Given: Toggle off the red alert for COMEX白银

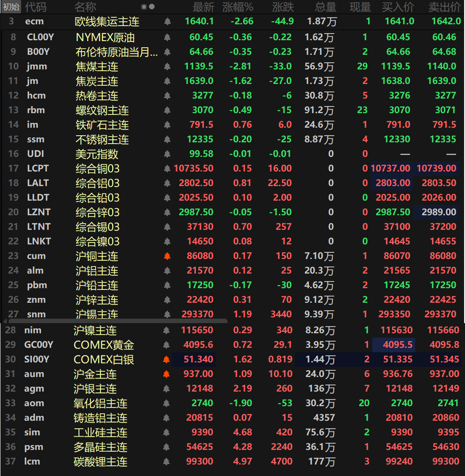Looking at the screenshot, I should [166, 359].
